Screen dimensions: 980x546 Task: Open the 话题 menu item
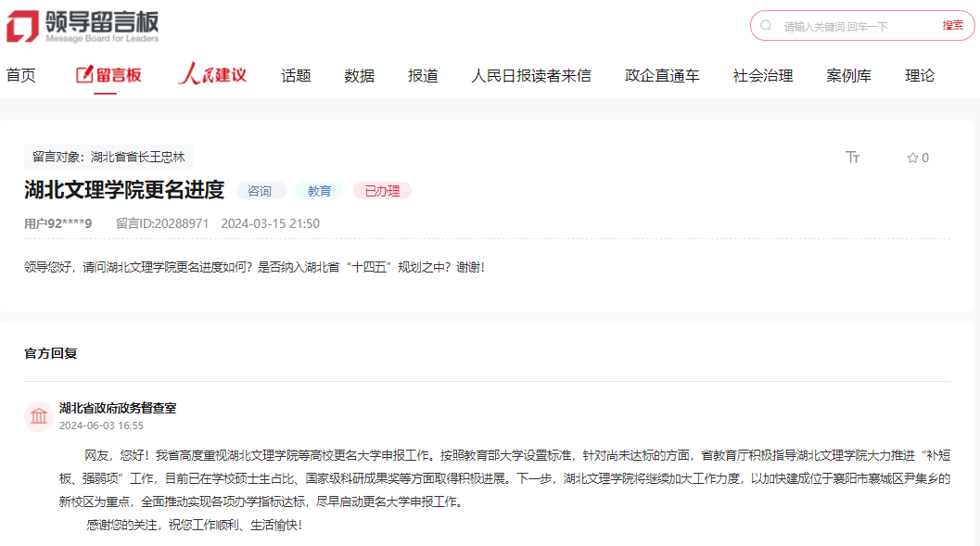pos(296,76)
